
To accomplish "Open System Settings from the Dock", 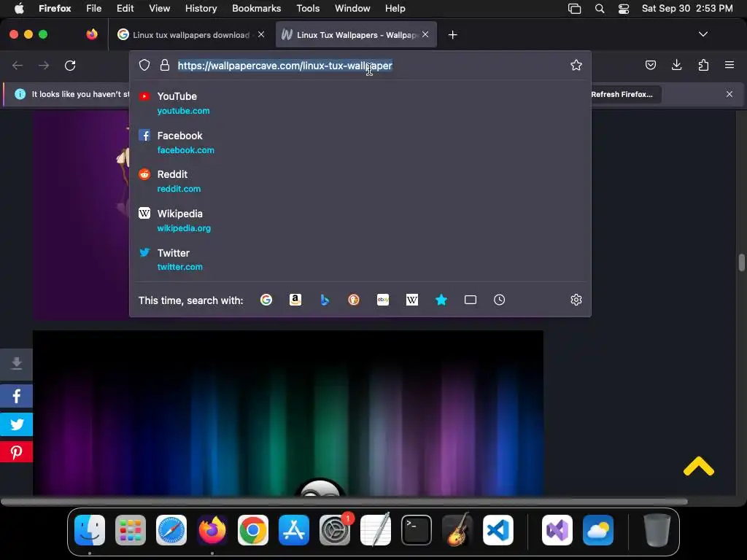I will [x=334, y=530].
